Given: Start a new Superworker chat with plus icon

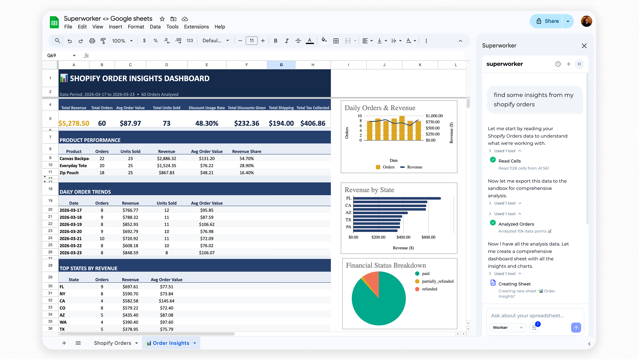Looking at the screenshot, I should [x=569, y=64].
